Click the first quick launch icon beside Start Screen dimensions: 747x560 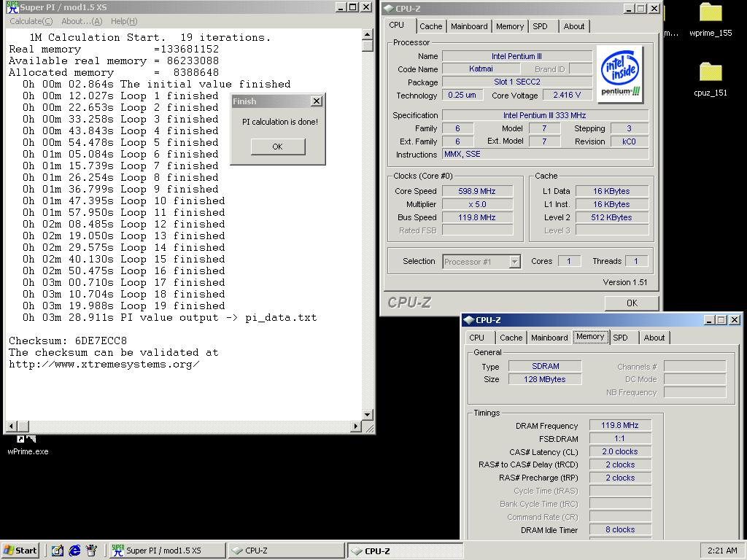coord(57,551)
